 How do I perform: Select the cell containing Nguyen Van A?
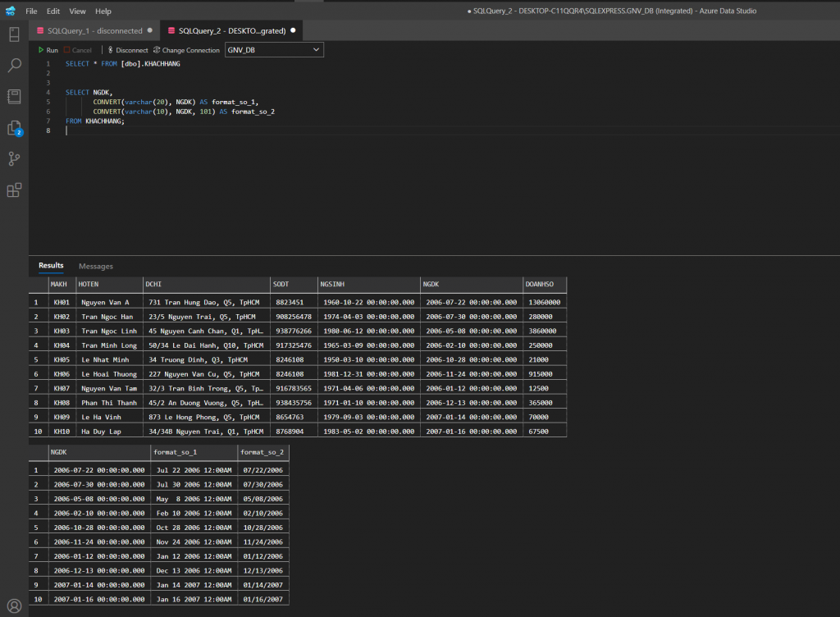[x=105, y=303]
